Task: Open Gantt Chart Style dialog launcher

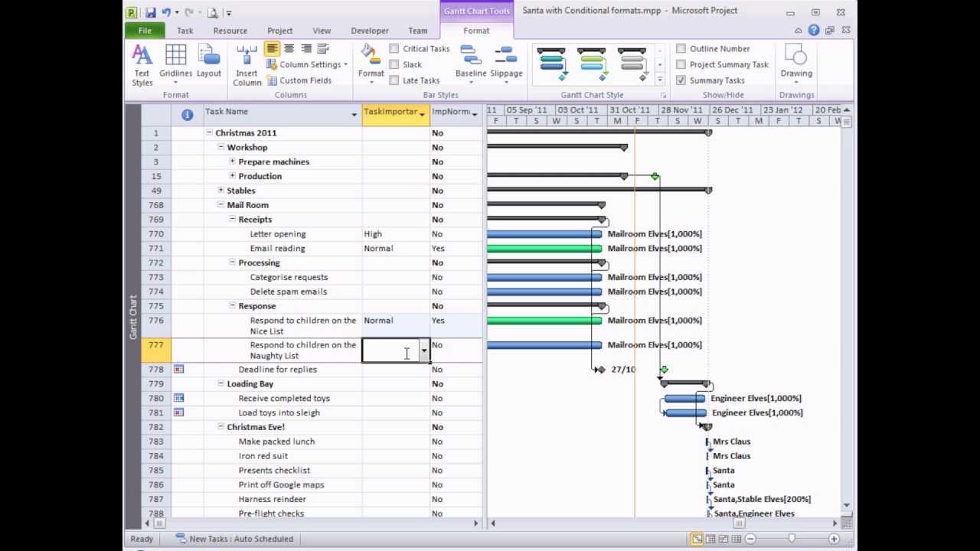Action: point(663,96)
